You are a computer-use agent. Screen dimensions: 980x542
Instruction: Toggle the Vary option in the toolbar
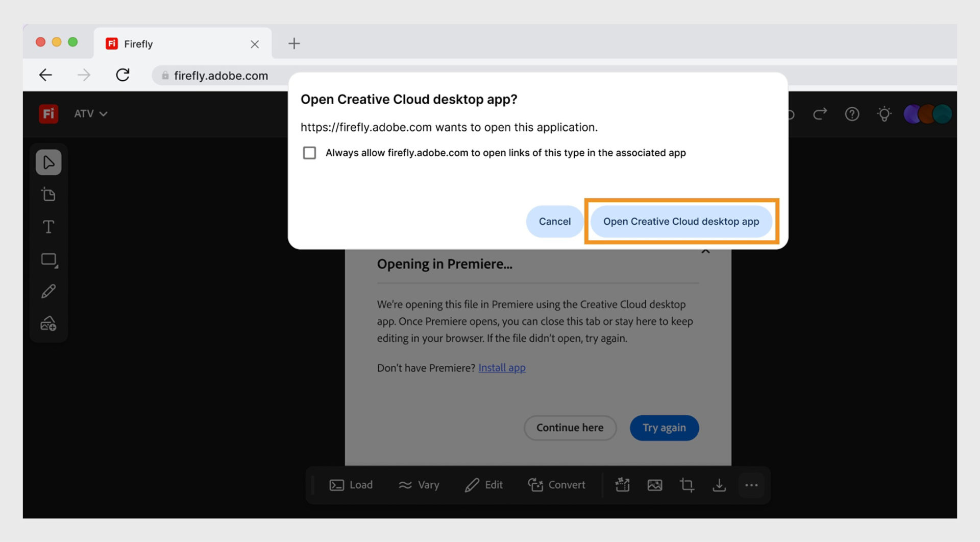419,485
